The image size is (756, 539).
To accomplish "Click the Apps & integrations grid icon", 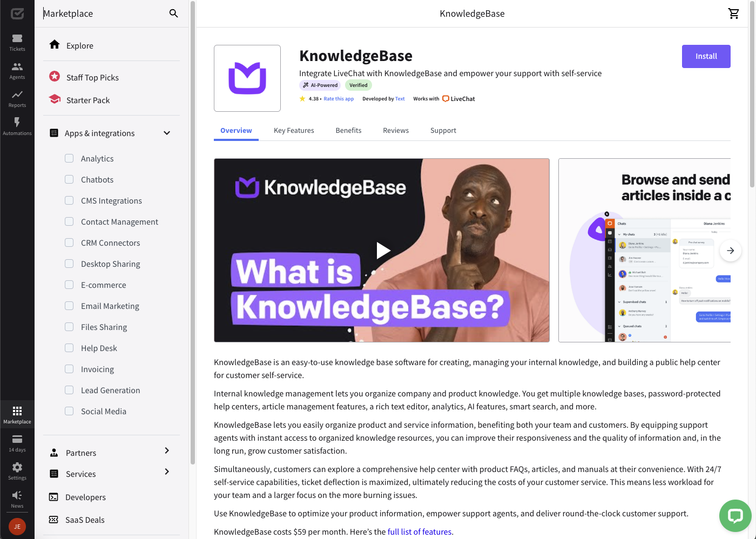I will pyautogui.click(x=54, y=133).
